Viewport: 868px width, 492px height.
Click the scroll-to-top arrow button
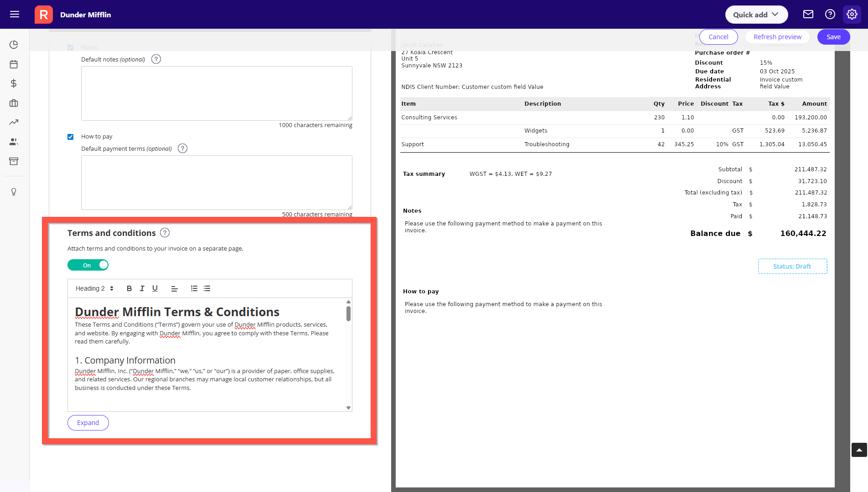(x=859, y=450)
